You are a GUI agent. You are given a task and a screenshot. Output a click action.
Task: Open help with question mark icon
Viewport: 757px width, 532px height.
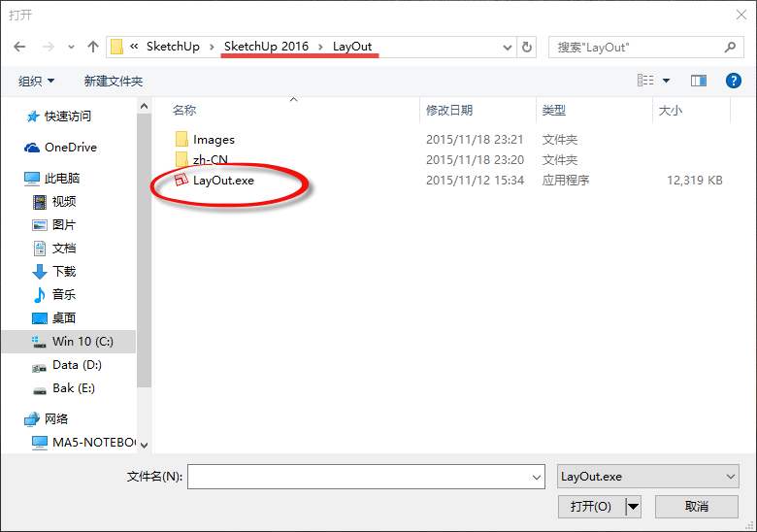pos(734,81)
